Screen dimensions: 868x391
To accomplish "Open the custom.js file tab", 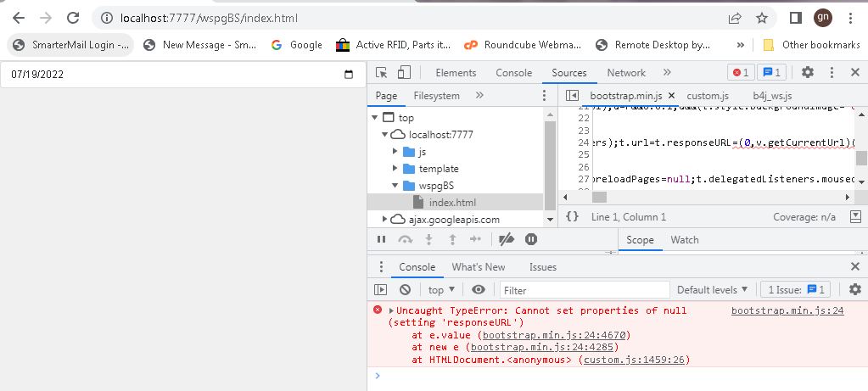I will click(x=708, y=96).
